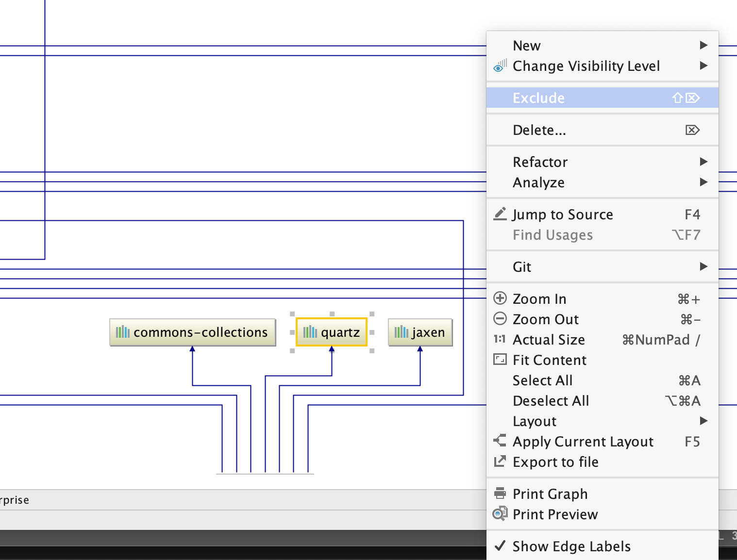Click the Print Graph printer icon
737x560 pixels.
500,494
